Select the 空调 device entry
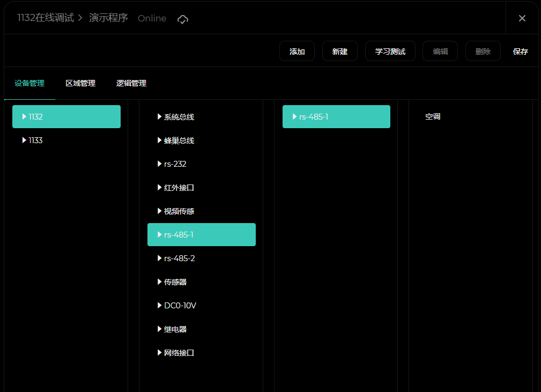Screen dimensions: 541x392 coord(433,116)
